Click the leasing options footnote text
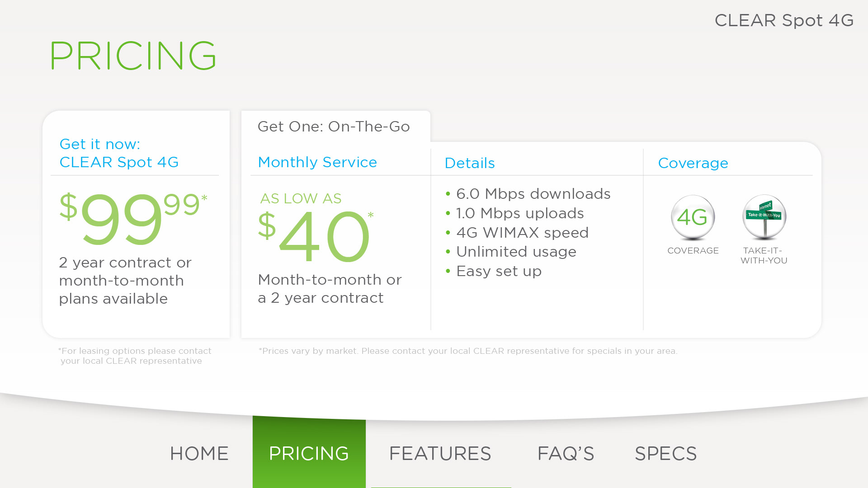Image resolution: width=868 pixels, height=488 pixels. (x=134, y=356)
